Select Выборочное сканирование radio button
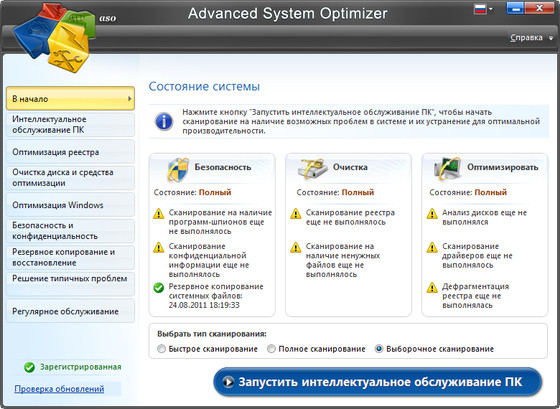 coord(379,349)
